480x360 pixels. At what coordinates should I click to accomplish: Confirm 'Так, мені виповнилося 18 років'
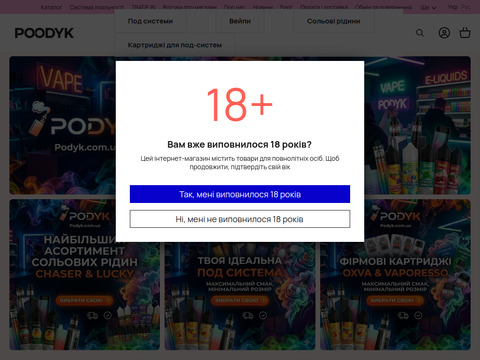(240, 194)
